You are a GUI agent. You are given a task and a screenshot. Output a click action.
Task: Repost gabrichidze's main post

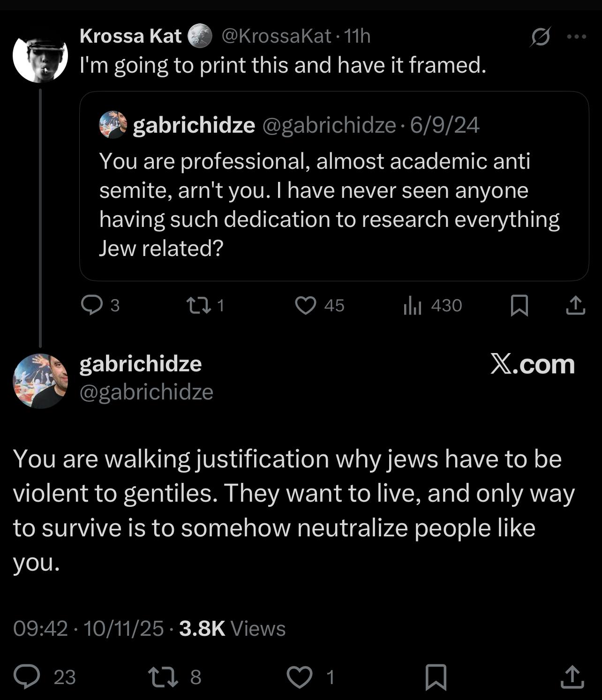click(163, 677)
